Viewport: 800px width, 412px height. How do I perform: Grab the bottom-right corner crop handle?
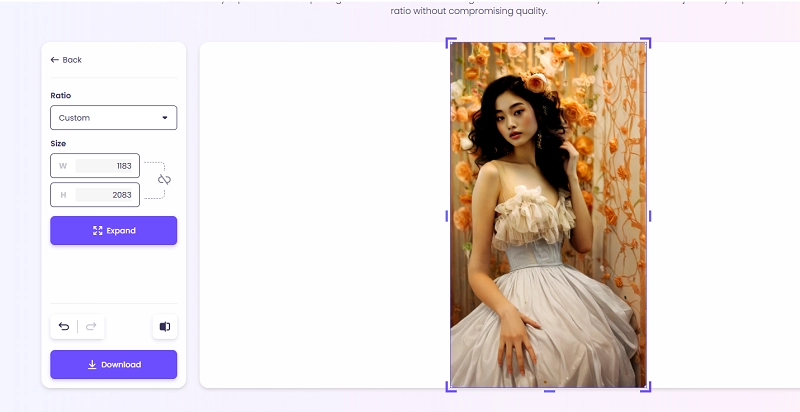tap(645, 387)
